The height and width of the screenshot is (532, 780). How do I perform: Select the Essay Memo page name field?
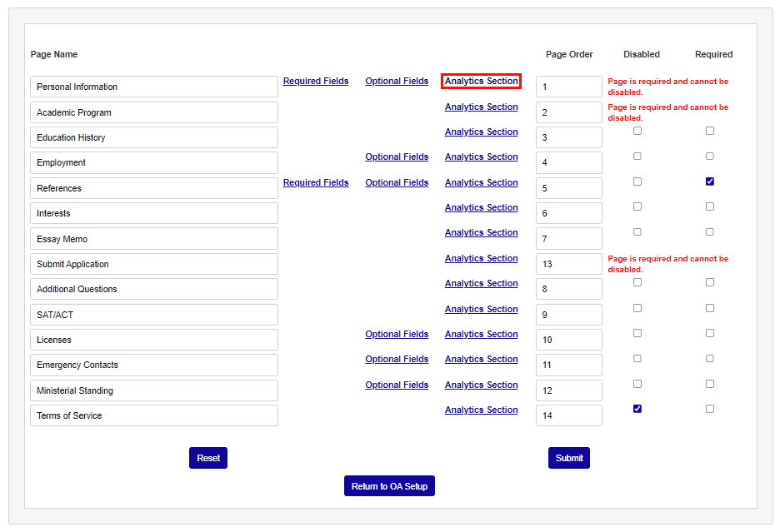click(x=153, y=238)
